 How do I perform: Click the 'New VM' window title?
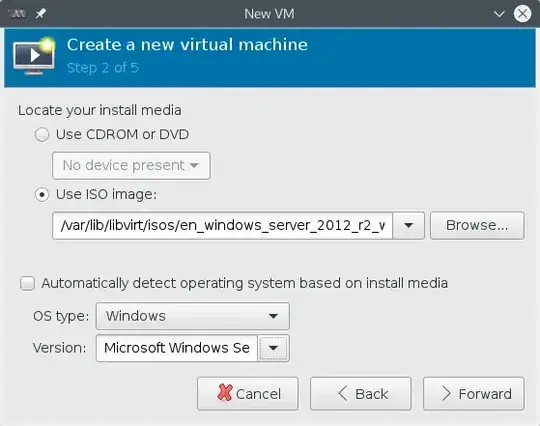(x=269, y=14)
